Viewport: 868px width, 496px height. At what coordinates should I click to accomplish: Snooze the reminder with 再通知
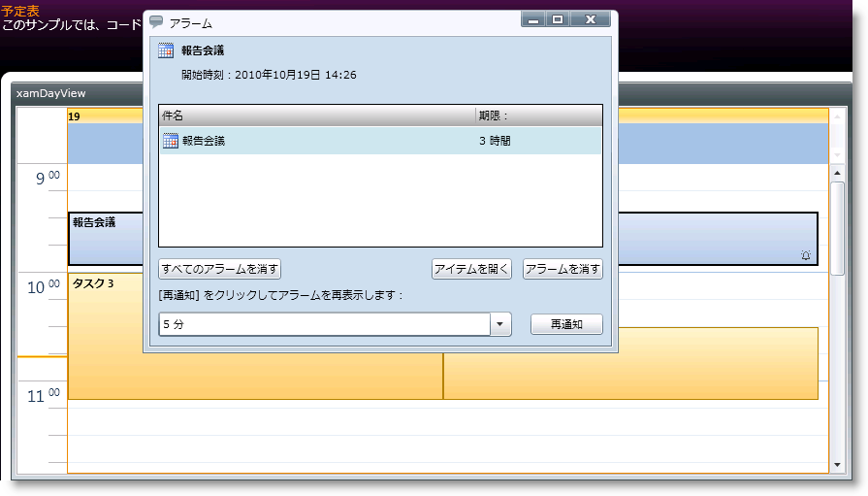[x=566, y=324]
